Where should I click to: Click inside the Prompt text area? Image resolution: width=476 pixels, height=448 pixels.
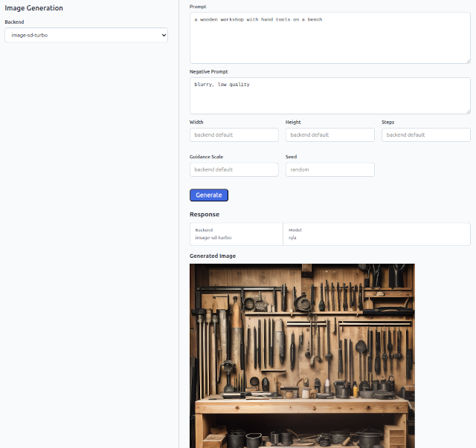pyautogui.click(x=330, y=38)
